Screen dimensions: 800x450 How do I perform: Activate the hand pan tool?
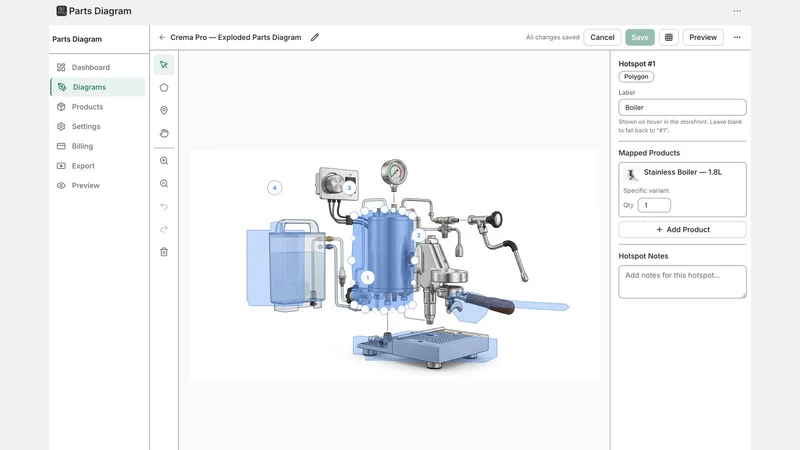click(164, 133)
